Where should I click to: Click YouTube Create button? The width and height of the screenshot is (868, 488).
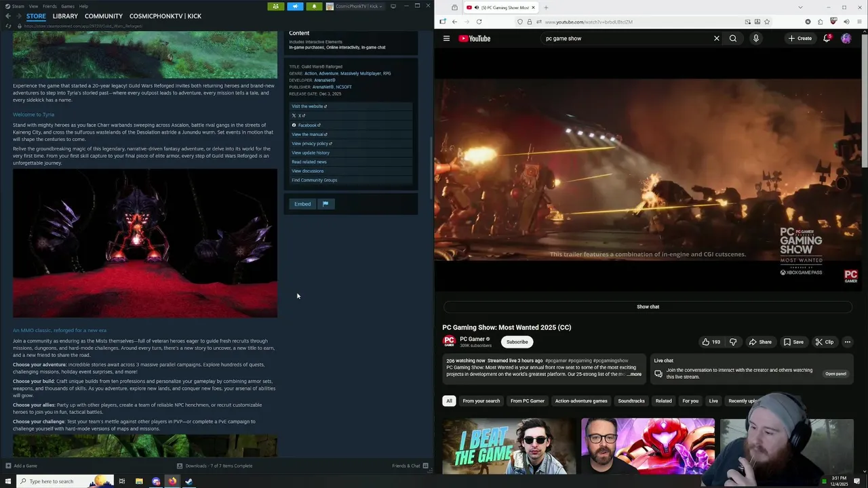pos(800,39)
